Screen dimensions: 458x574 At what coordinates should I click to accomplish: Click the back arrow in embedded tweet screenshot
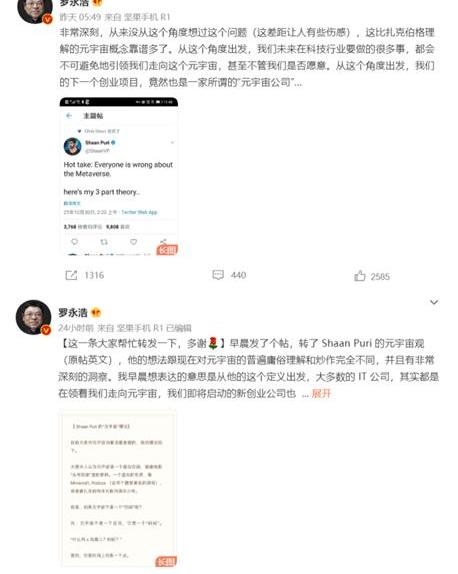pos(69,116)
